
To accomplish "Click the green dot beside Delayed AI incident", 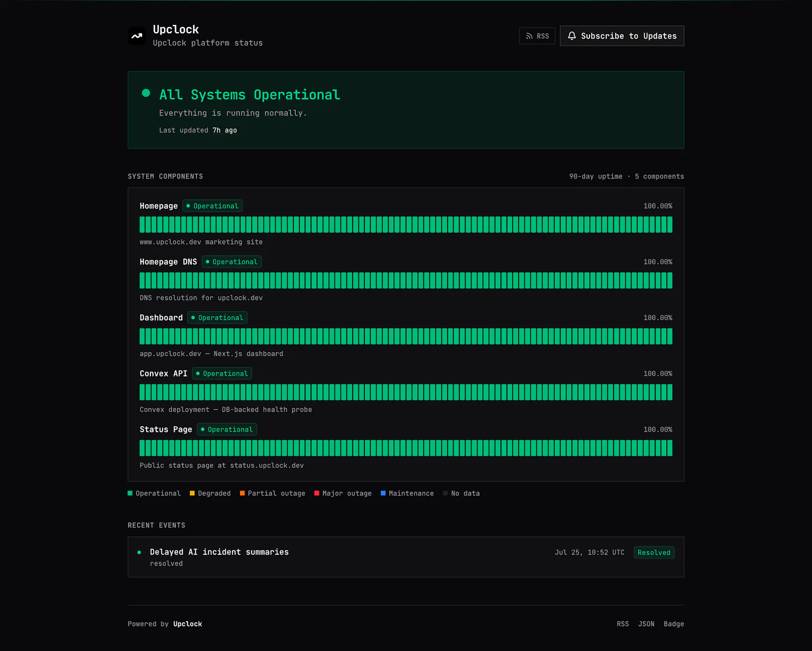I will point(139,552).
